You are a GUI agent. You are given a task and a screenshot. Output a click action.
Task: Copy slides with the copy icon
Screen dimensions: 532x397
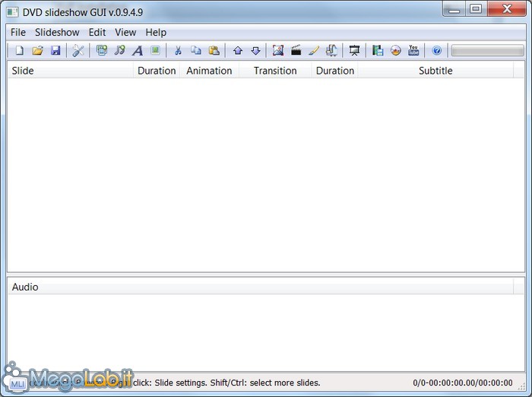196,51
